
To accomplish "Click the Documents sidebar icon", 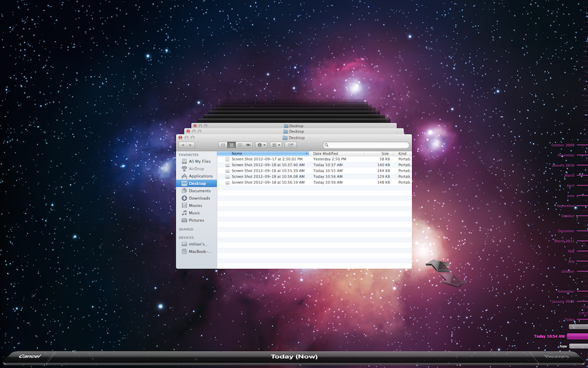I will [x=184, y=191].
